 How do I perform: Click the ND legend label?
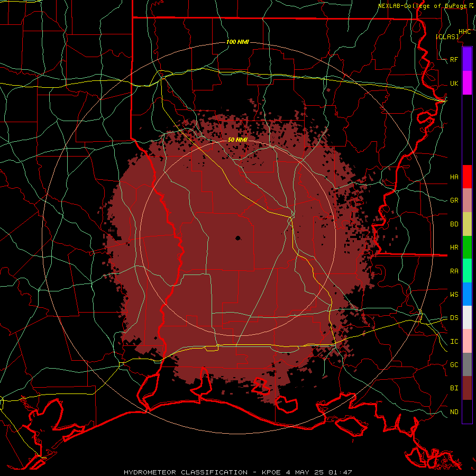tap(454, 412)
